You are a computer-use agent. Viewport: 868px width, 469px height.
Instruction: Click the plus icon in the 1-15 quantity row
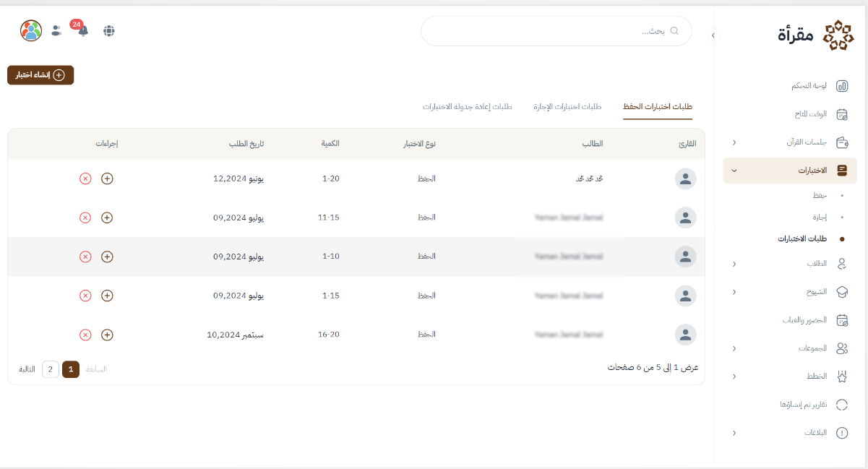pyautogui.click(x=107, y=296)
